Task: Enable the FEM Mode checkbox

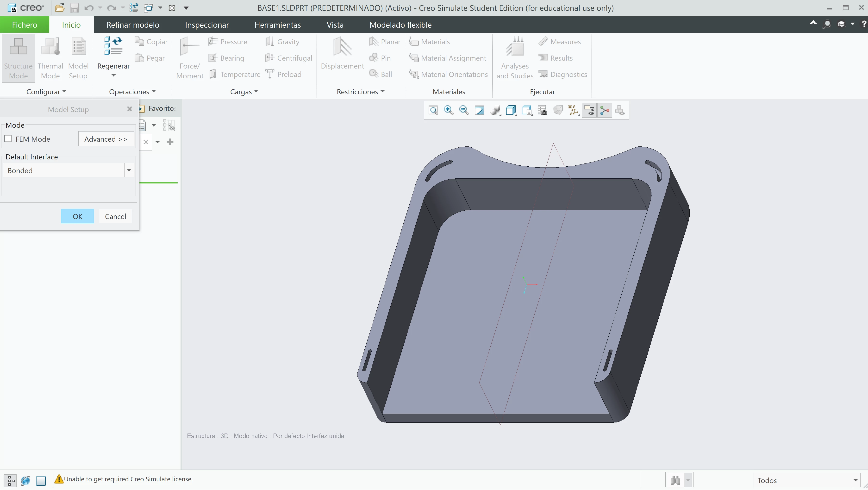Action: 8,139
